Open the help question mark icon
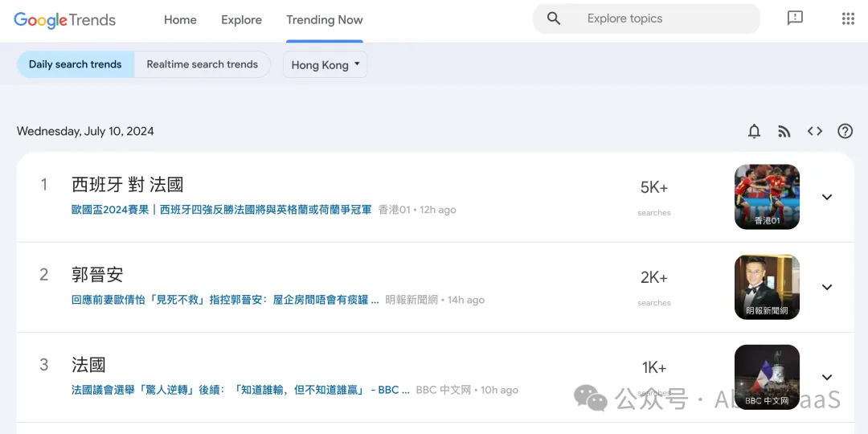This screenshot has width=868, height=434. click(x=845, y=131)
